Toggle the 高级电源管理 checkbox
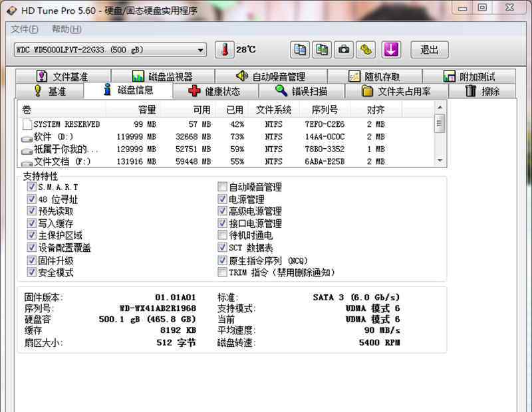Screen dimensions: 532x412 click(222, 211)
